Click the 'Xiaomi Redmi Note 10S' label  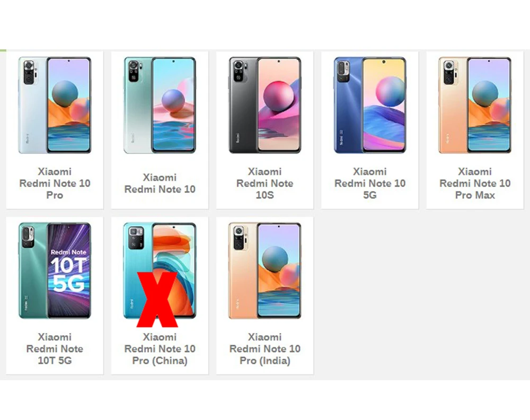264,183
